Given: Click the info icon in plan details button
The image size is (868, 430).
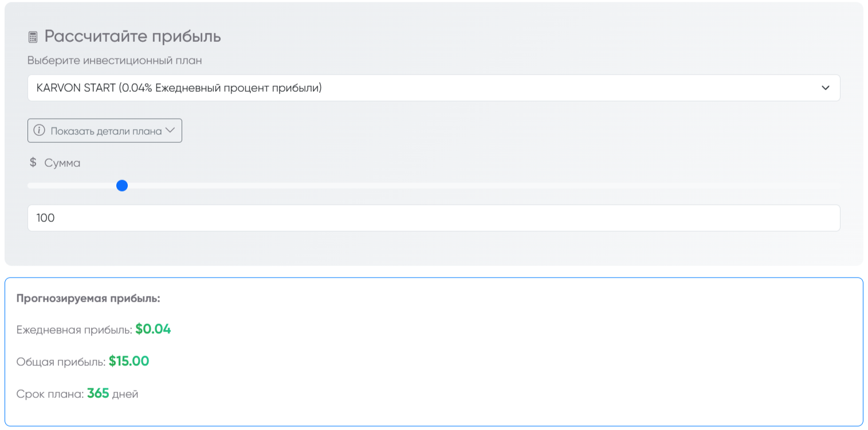Looking at the screenshot, I should (40, 130).
